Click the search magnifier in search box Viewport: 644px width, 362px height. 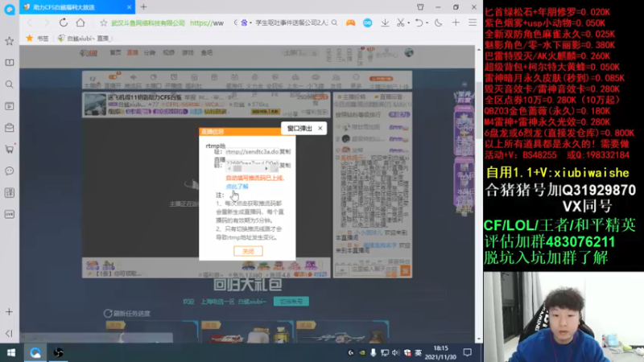coord(334,23)
